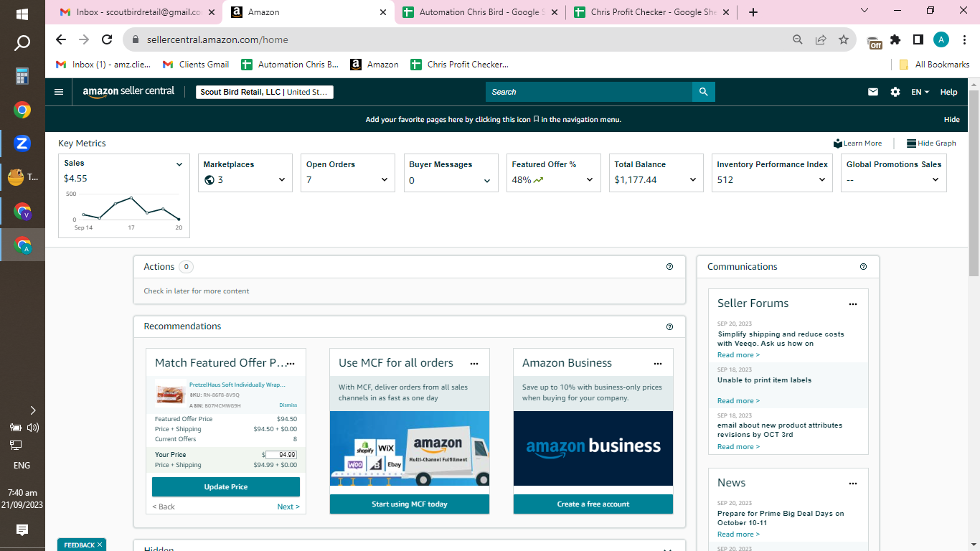
Task: Bookmark this page with the star icon
Action: 844,39
